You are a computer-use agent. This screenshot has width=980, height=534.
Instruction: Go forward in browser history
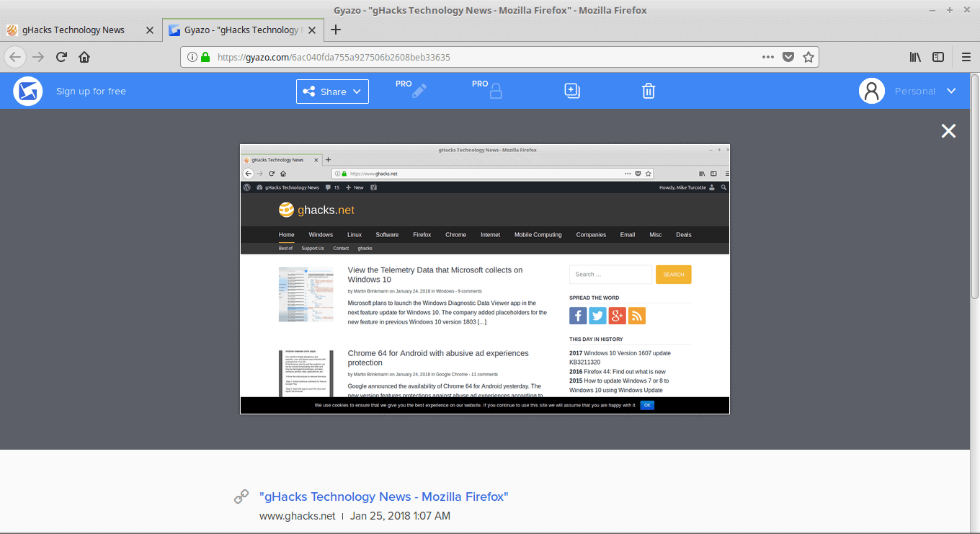click(38, 57)
